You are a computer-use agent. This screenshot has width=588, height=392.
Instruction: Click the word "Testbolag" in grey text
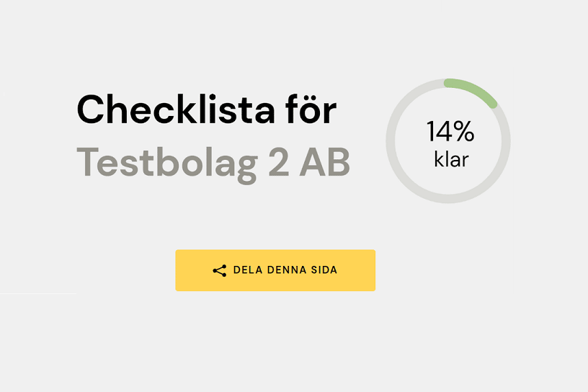pyautogui.click(x=166, y=164)
